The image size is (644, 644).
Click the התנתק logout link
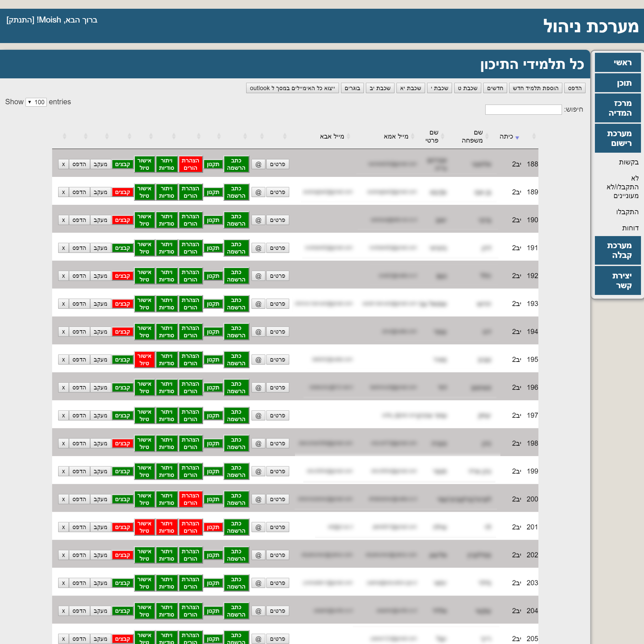(21, 20)
